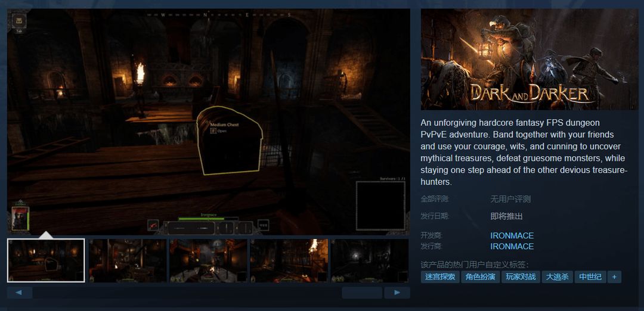Click the 该产品的热门用户自定义标签 heading
Screen dimensions: 644x311
[475, 265]
